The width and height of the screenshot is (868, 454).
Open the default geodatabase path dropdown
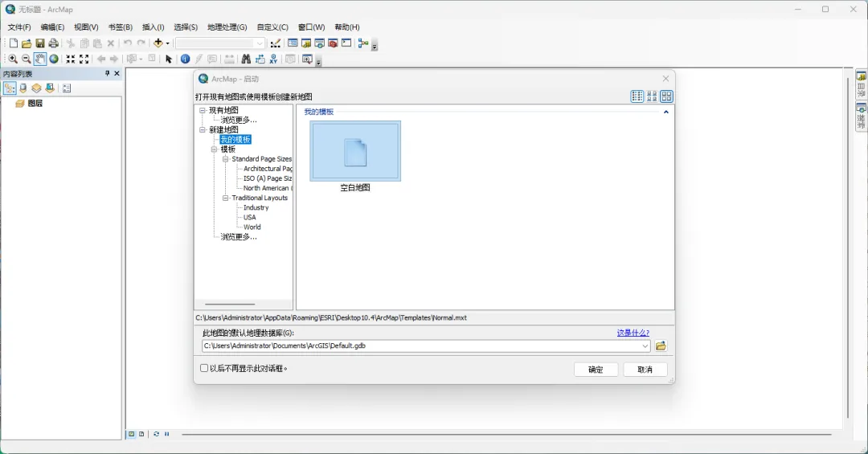[645, 346]
